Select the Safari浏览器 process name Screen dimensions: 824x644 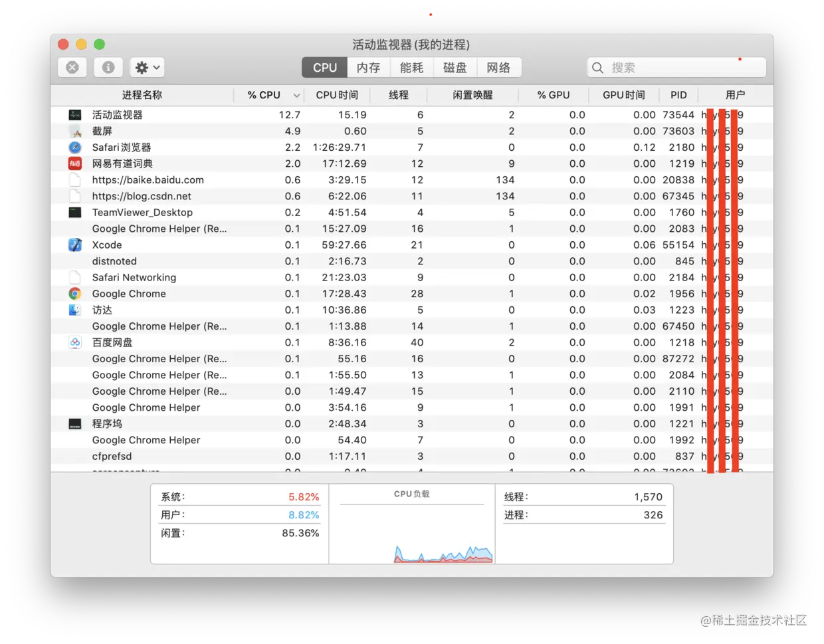(x=122, y=148)
